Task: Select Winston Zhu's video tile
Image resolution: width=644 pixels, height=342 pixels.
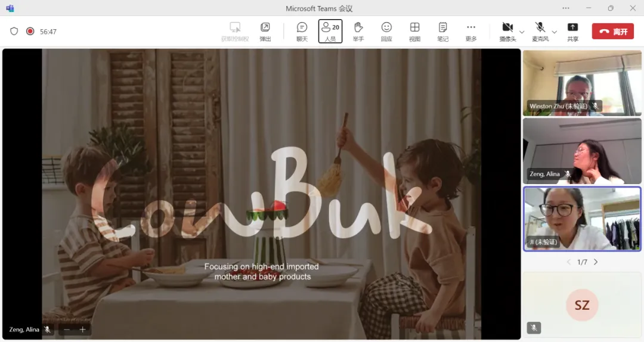Action: pyautogui.click(x=581, y=83)
